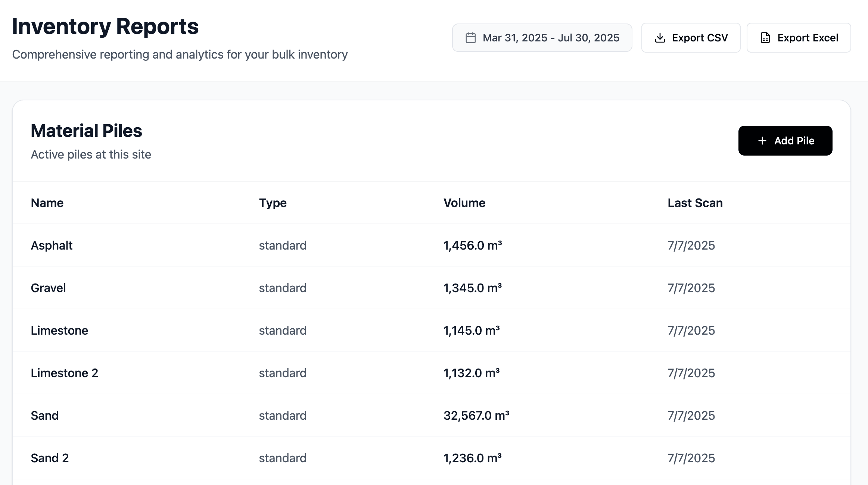This screenshot has height=485, width=868.
Task: Export the report as Excel
Action: [799, 38]
